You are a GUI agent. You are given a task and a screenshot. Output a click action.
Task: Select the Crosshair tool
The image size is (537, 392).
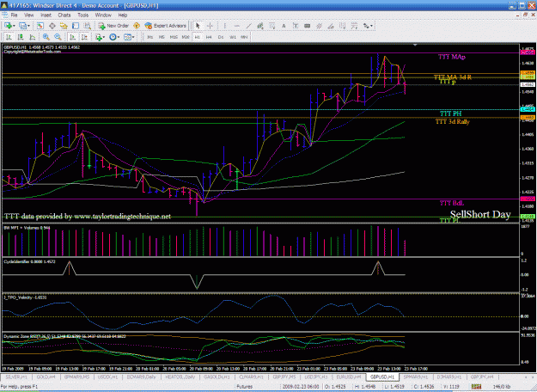pos(210,26)
